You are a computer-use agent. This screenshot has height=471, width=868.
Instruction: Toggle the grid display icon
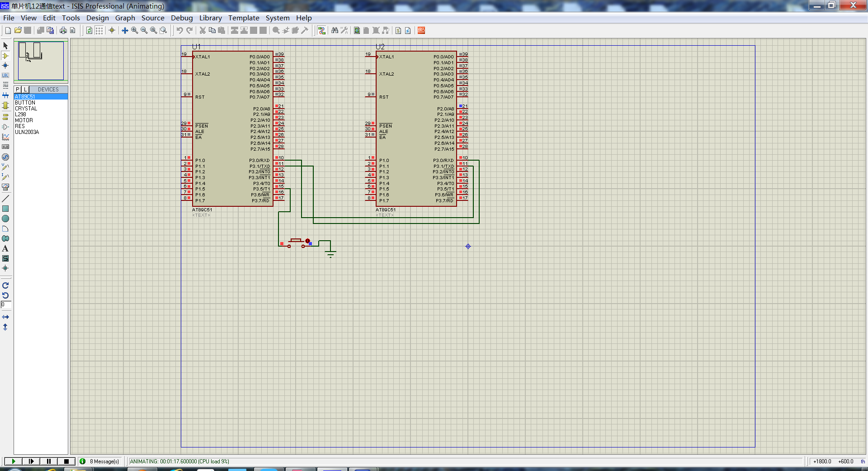[x=99, y=30]
